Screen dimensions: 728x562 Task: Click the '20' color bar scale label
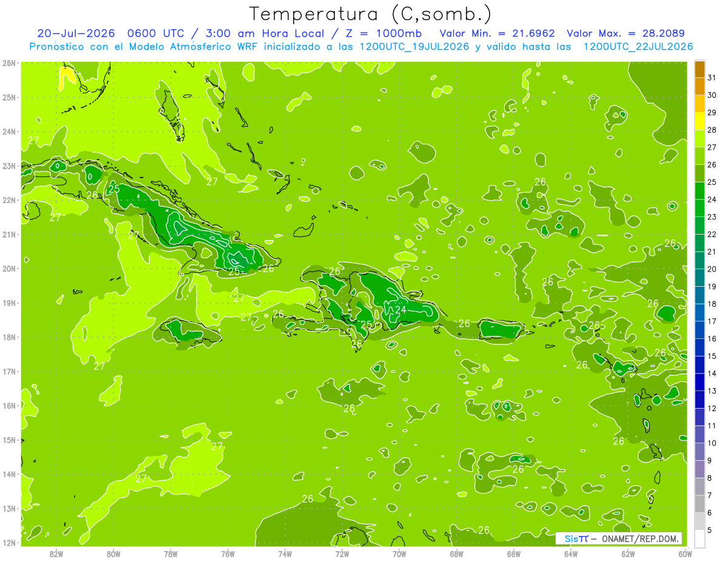pos(712,269)
